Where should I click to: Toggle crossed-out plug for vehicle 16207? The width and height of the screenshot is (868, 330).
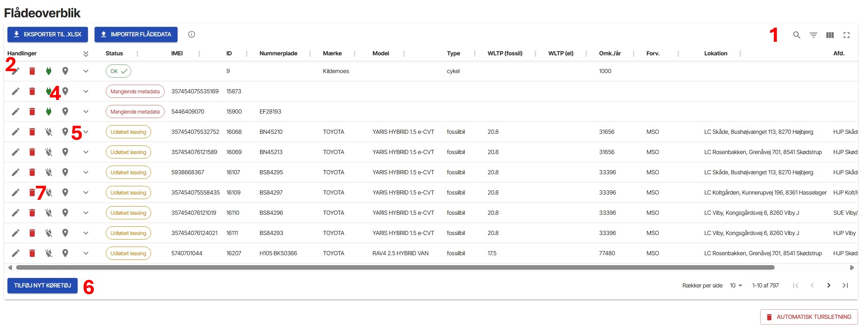click(48, 253)
